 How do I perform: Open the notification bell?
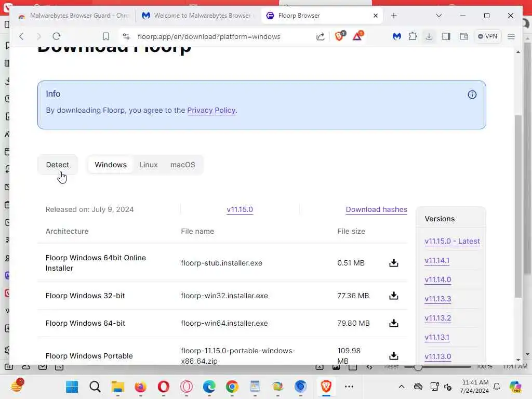pos(497,387)
